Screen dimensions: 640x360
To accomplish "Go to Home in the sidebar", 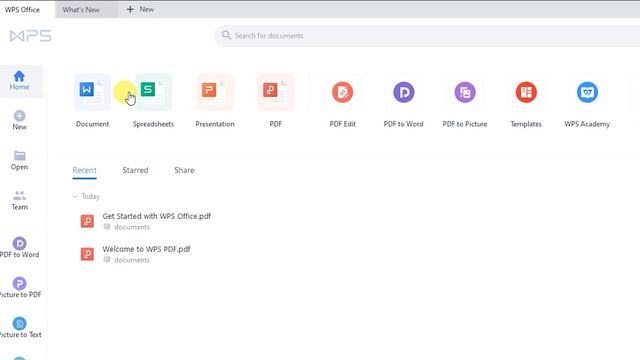I will 19,81.
